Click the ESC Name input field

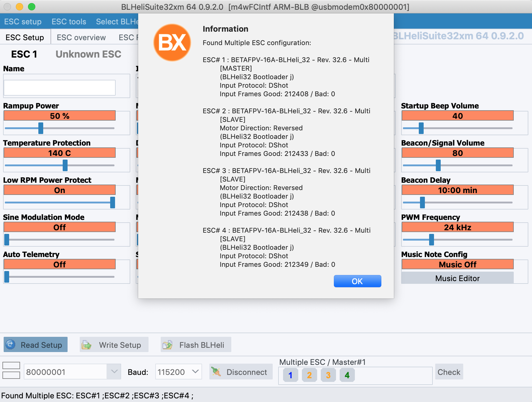(60, 88)
